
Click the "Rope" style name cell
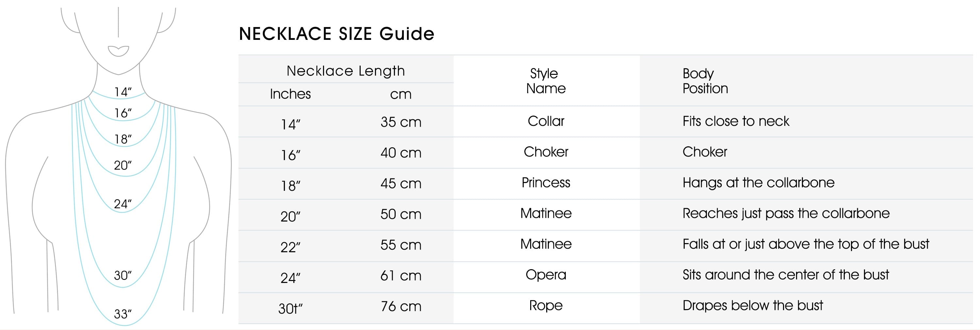pyautogui.click(x=546, y=305)
